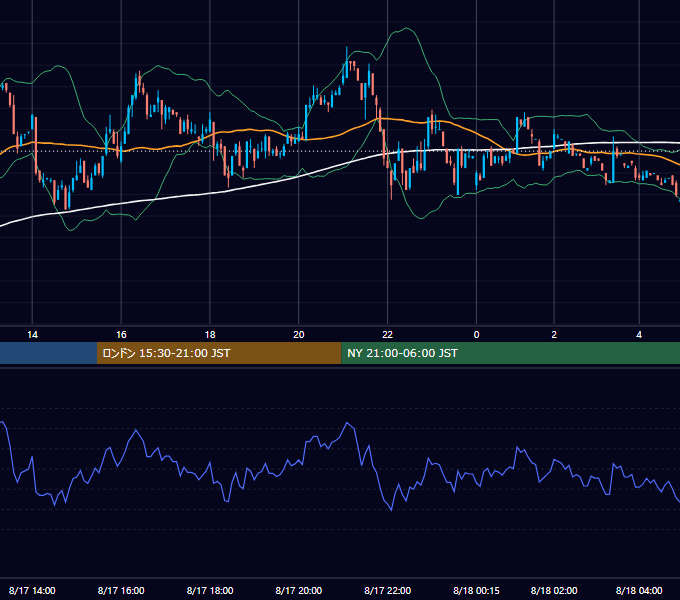Screen dimensions: 680x600
Task: Click the hour label 22 on chart axis
Action: pyautogui.click(x=388, y=335)
